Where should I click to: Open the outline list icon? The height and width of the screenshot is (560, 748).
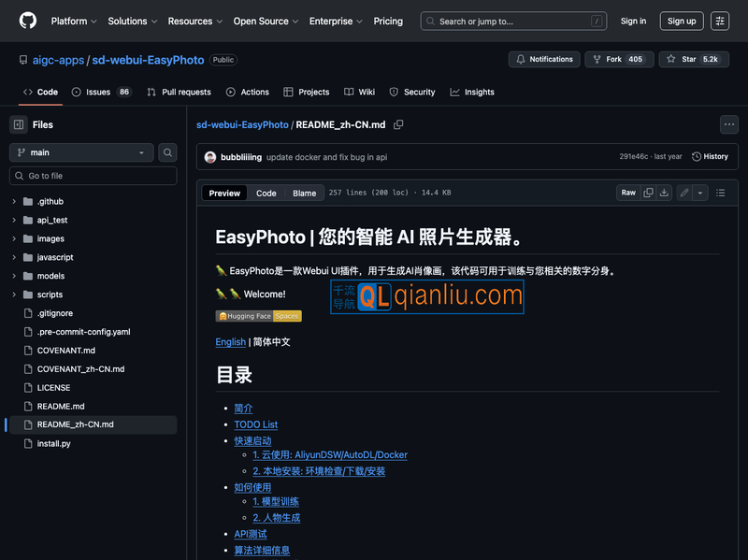721,193
